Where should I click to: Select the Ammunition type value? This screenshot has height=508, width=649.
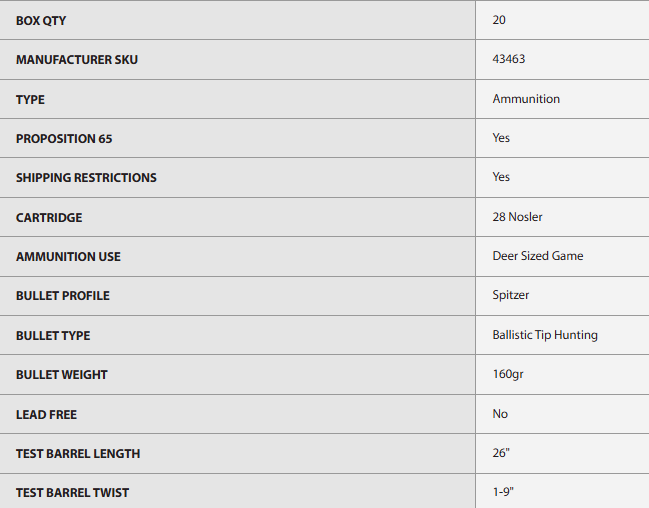526,99
